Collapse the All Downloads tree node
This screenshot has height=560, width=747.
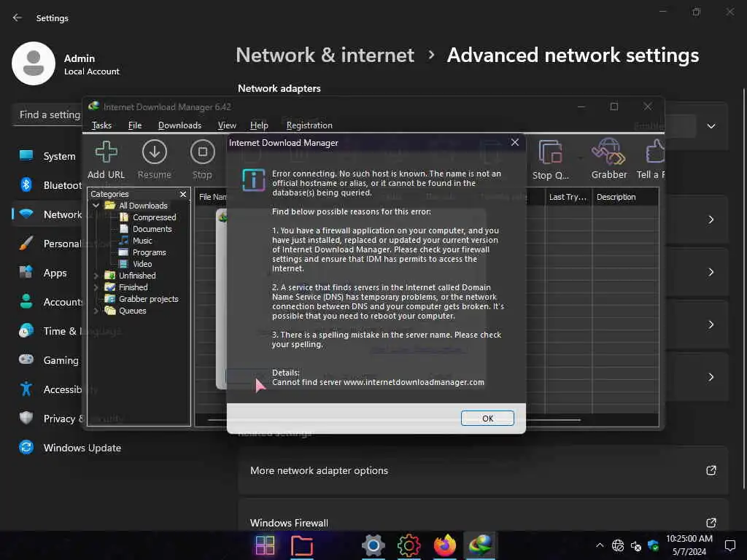(96, 205)
